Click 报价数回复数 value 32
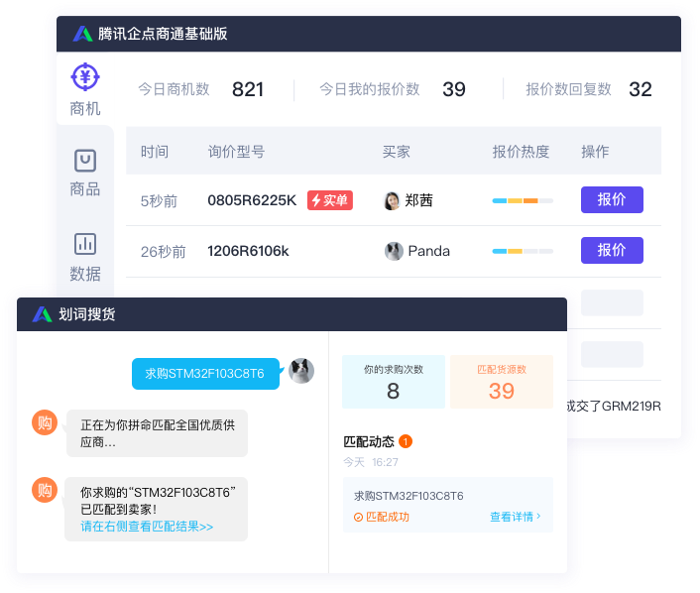Image resolution: width=700 pixels, height=593 pixels. (641, 89)
